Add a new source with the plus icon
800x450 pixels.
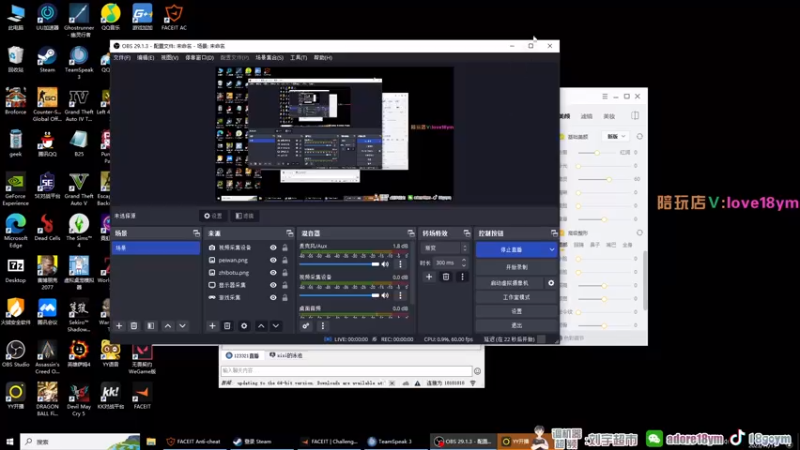(212, 326)
